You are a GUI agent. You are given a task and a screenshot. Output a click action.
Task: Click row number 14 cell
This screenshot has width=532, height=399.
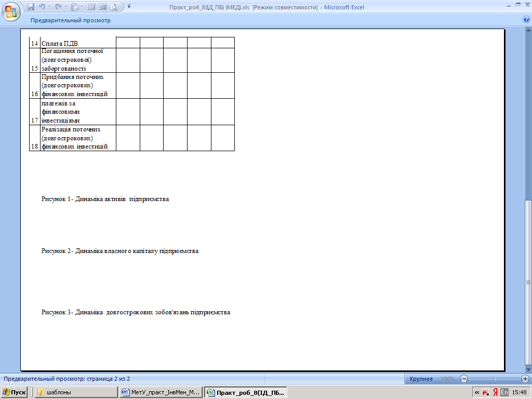(35, 43)
